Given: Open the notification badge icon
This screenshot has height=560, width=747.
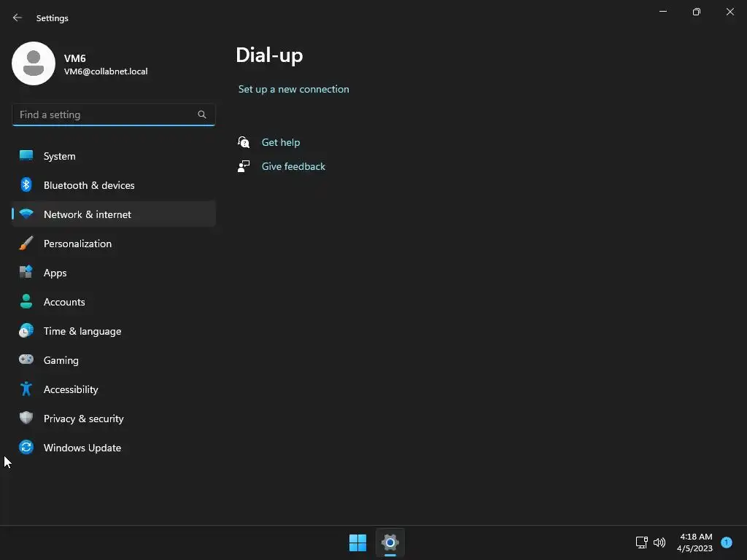Looking at the screenshot, I should point(727,542).
